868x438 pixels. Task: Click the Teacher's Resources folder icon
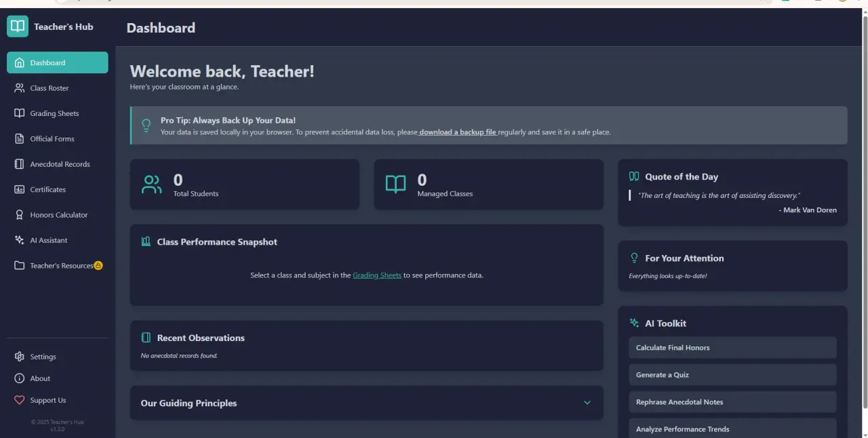pyautogui.click(x=20, y=266)
